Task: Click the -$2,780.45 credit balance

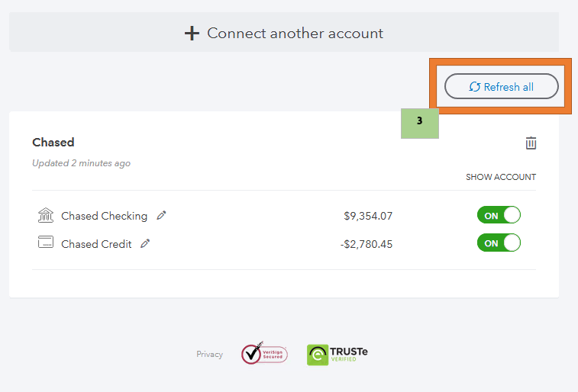Action: click(x=366, y=244)
